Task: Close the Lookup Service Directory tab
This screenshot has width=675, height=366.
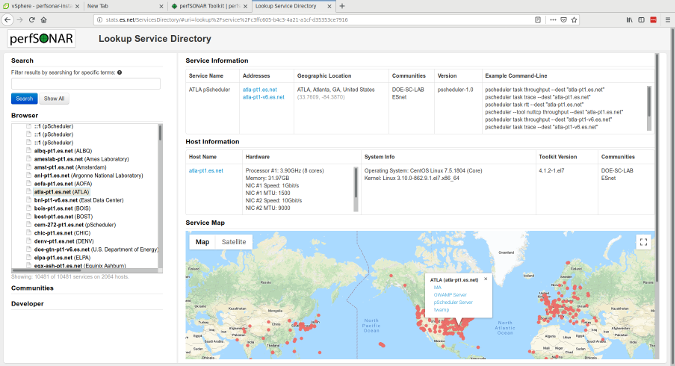Action: click(329, 6)
